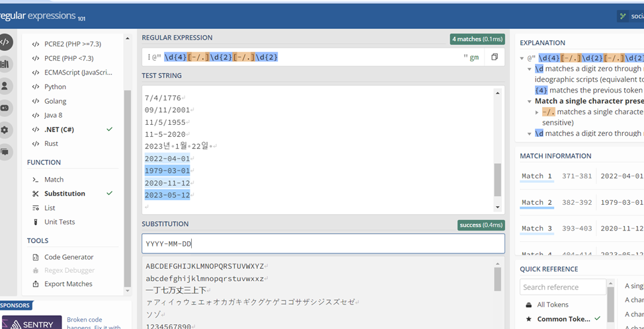Viewport: 644px width, 329px height.
Task: Copy regex to clipboard icon
Action: click(494, 57)
